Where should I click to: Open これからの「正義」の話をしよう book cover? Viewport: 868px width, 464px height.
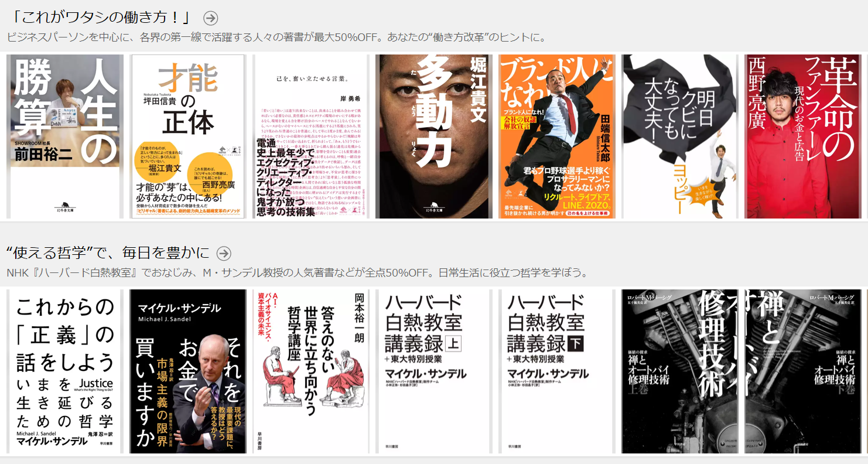click(65, 371)
